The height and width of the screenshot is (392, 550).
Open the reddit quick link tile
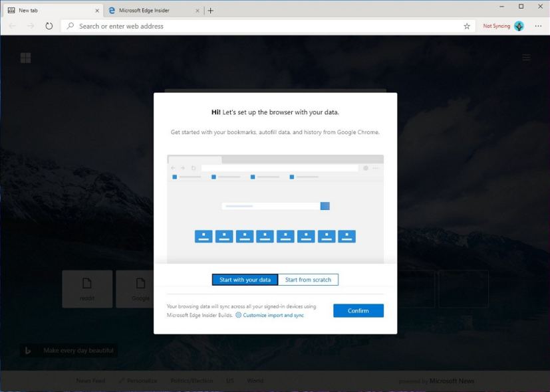tap(87, 289)
